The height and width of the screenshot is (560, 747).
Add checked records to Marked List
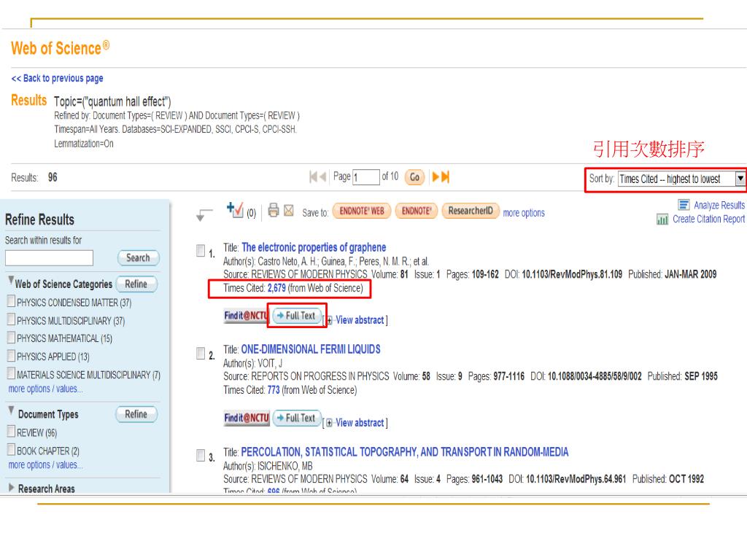point(235,209)
